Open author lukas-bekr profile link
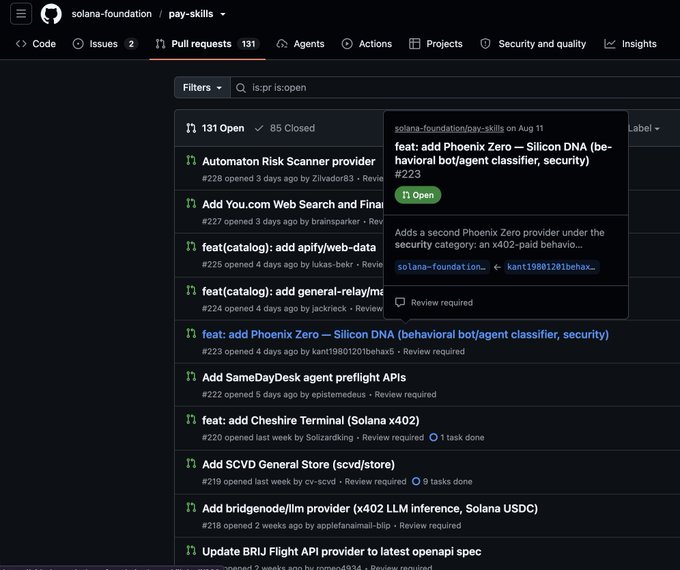This screenshot has width=680, height=570. click(x=333, y=264)
